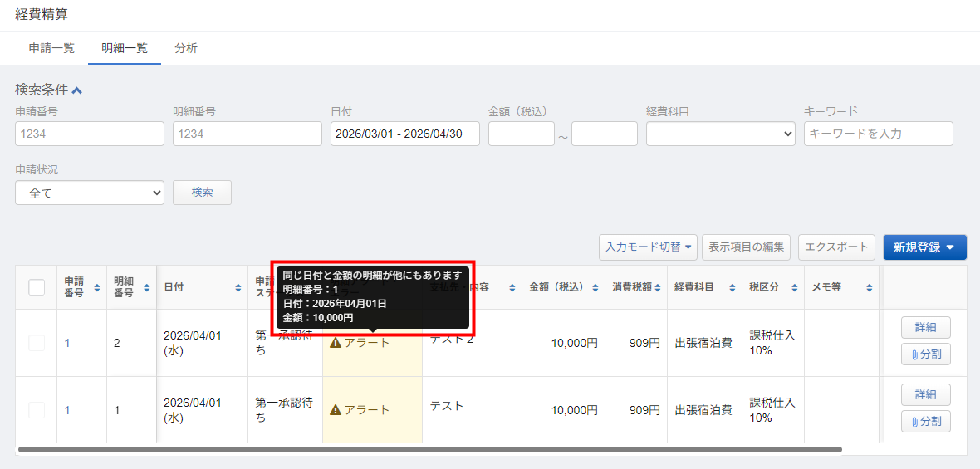This screenshot has height=469, width=980.
Task: Check the row checkbox for 明細番号 1
Action: click(37, 409)
